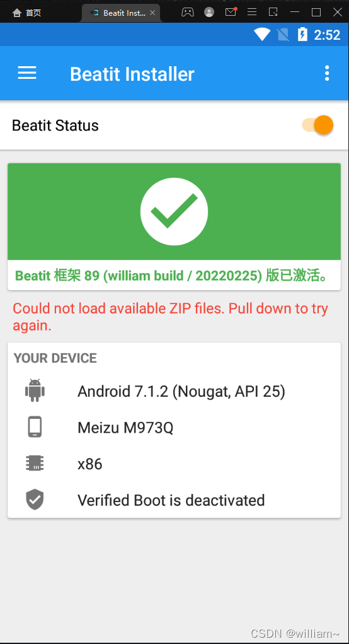Open the user account avatar icon
Image resolution: width=349 pixels, height=644 pixels.
coord(209,13)
